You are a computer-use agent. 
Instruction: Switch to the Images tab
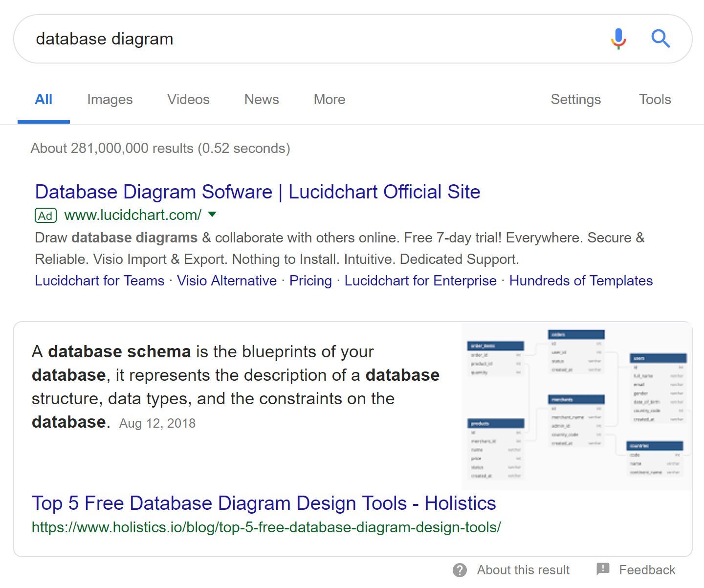pos(110,100)
